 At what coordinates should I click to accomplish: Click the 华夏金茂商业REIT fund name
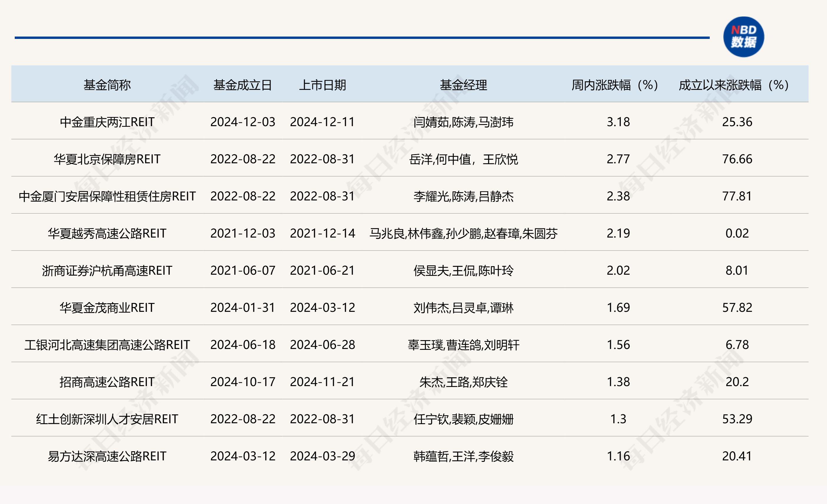[x=107, y=308]
